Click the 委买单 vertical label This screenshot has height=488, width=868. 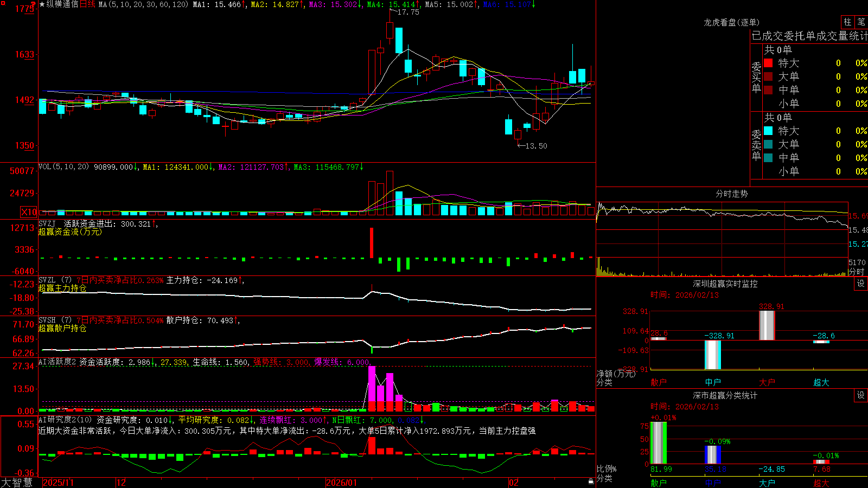coord(756,77)
